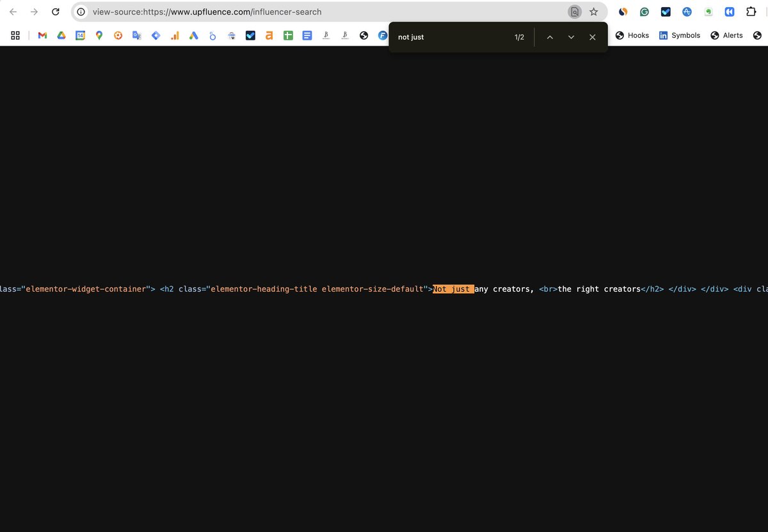Open the apps grid shortcut
Viewport: 768px width, 532px height.
[x=16, y=35]
